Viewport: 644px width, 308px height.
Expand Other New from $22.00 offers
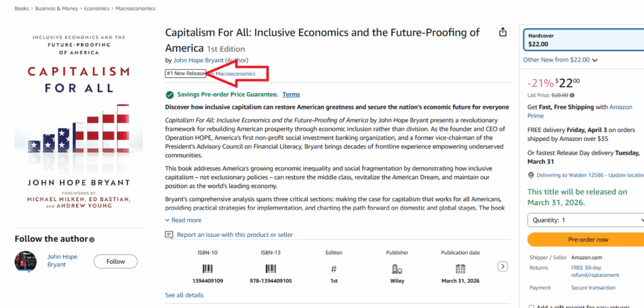(x=560, y=60)
